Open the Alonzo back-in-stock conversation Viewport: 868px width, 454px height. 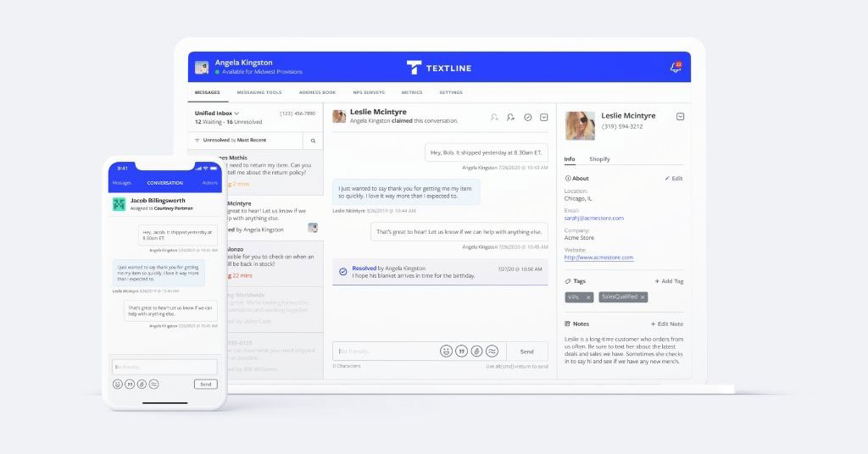[x=275, y=263]
